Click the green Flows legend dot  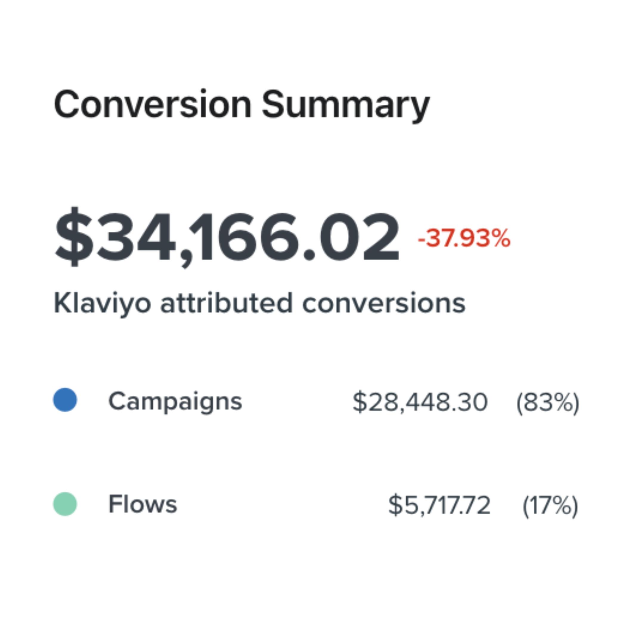pyautogui.click(x=65, y=504)
